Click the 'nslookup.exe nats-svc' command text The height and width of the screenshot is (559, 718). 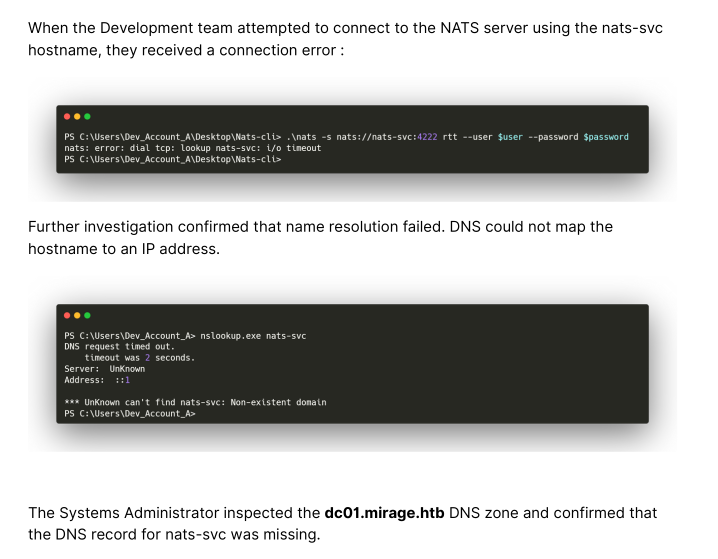pos(252,335)
